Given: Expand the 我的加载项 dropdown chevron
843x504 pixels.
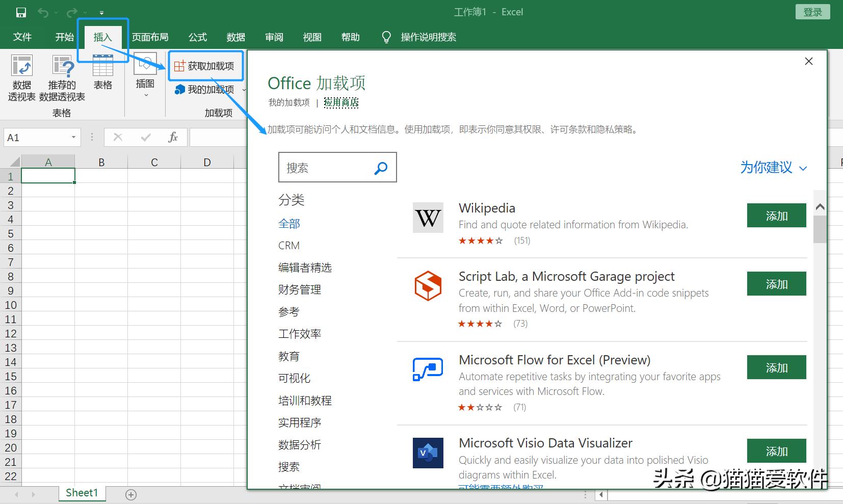Looking at the screenshot, I should pyautogui.click(x=244, y=89).
